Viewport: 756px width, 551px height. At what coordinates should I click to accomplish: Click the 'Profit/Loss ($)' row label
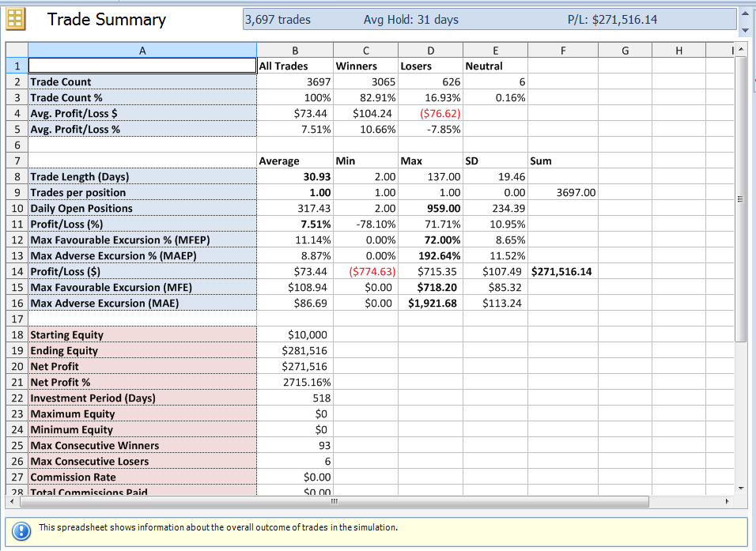pos(142,272)
